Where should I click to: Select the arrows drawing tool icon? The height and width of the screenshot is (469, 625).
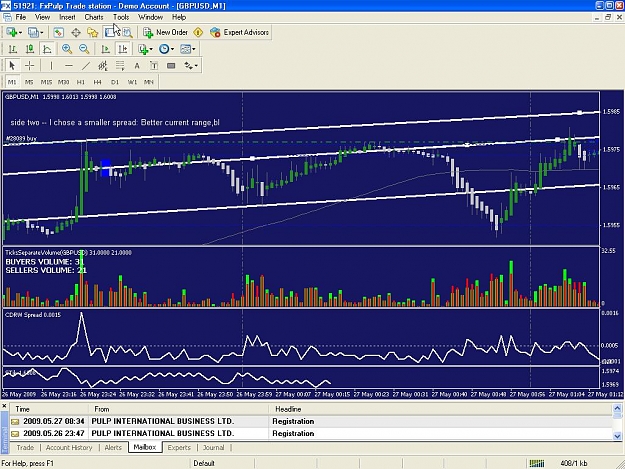tap(188, 66)
